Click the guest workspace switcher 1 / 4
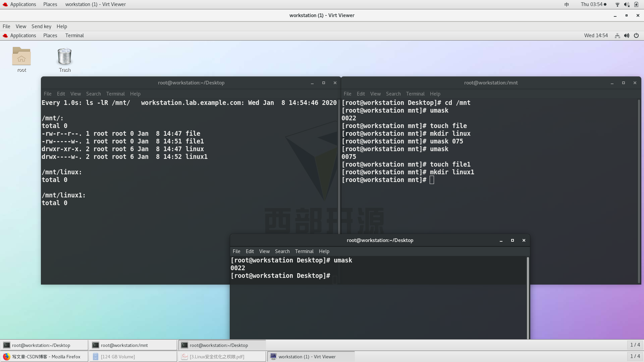644x362 pixels. [x=635, y=345]
